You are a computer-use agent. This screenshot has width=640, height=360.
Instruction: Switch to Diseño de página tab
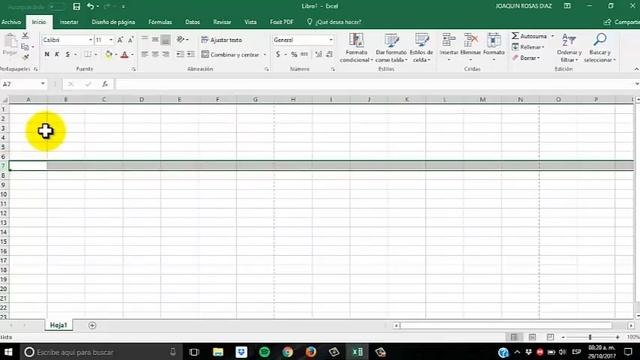(x=113, y=22)
